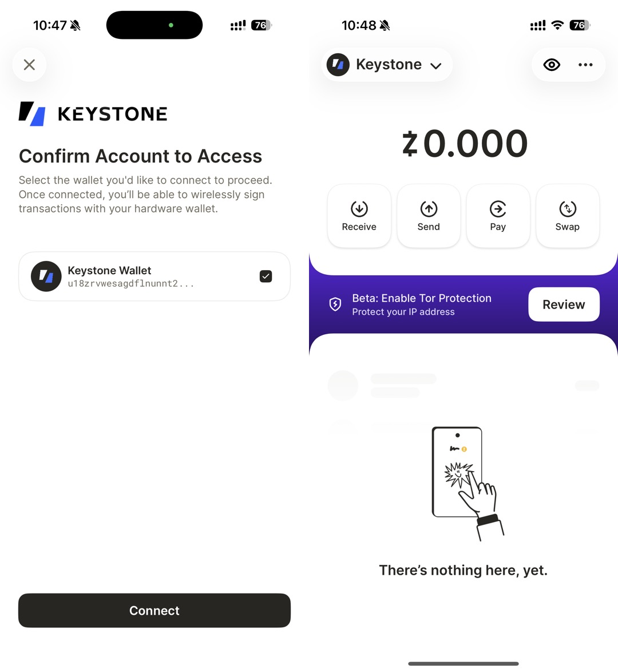Toggle balance visibility eye icon

(x=552, y=65)
